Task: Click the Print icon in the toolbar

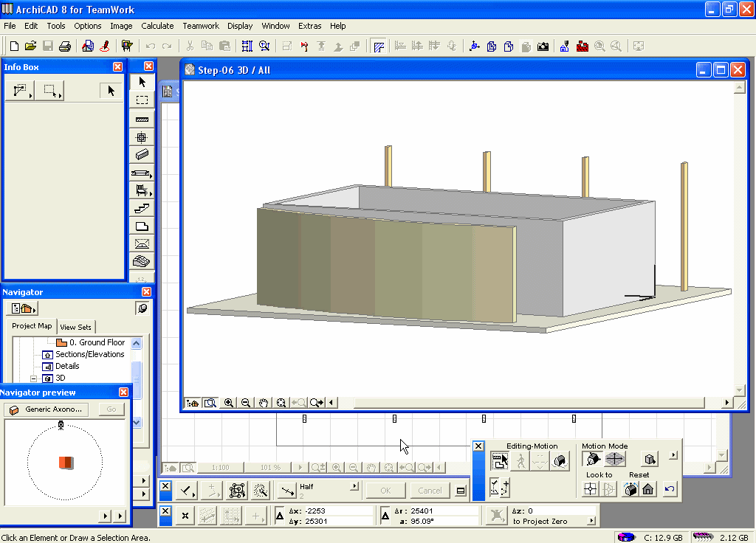Action: [65, 46]
